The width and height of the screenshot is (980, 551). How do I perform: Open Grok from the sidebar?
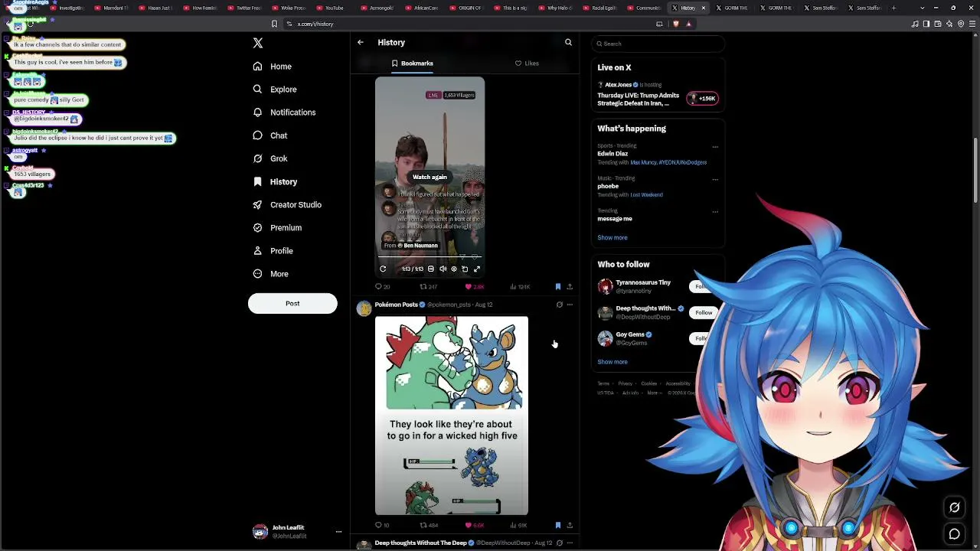(270, 158)
